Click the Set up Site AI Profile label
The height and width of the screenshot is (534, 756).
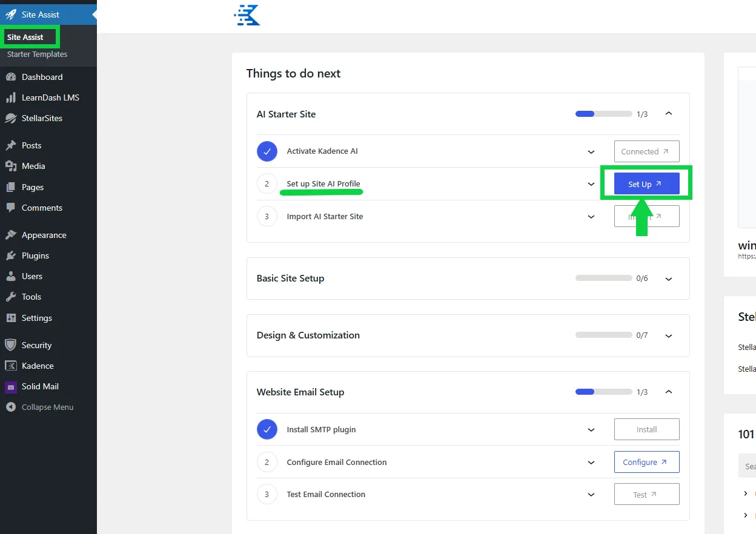323,183
